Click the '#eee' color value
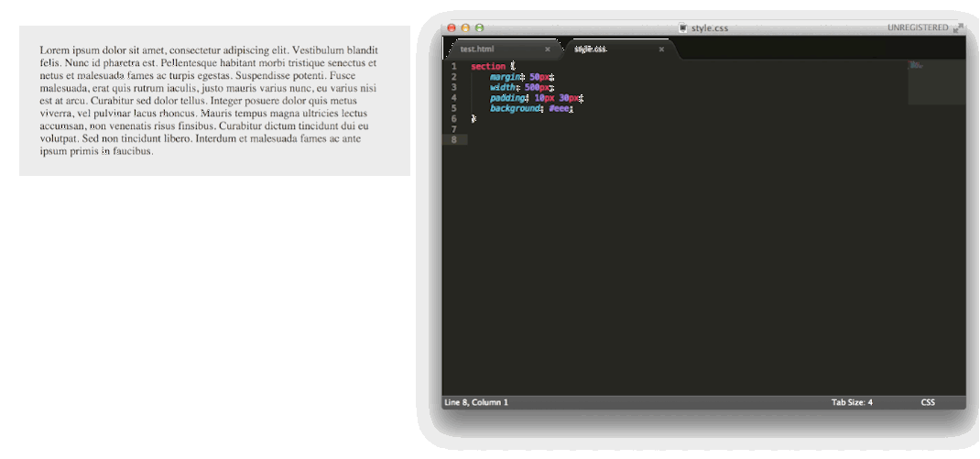 pos(559,108)
